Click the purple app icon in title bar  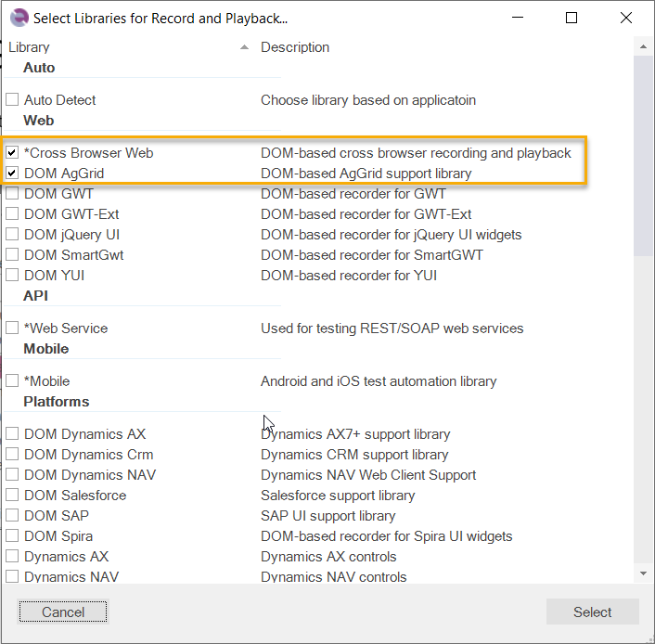19,18
